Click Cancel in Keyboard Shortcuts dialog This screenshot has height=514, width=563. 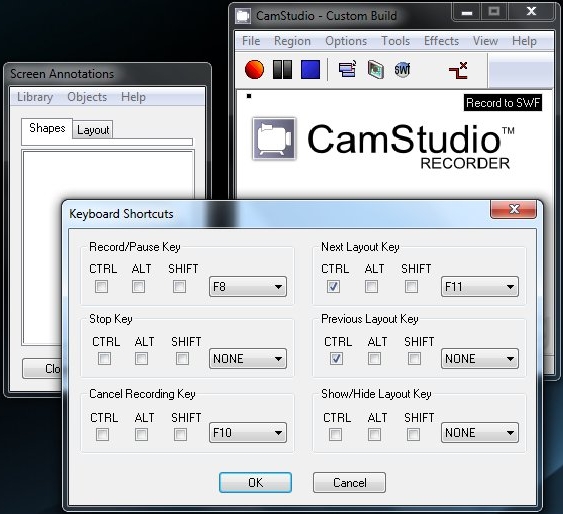click(349, 482)
